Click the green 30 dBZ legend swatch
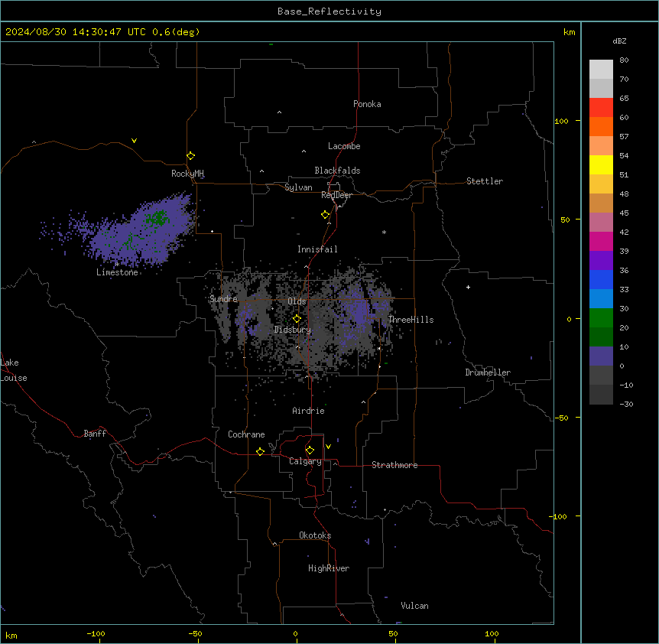The height and width of the screenshot is (644, 659). [x=601, y=317]
